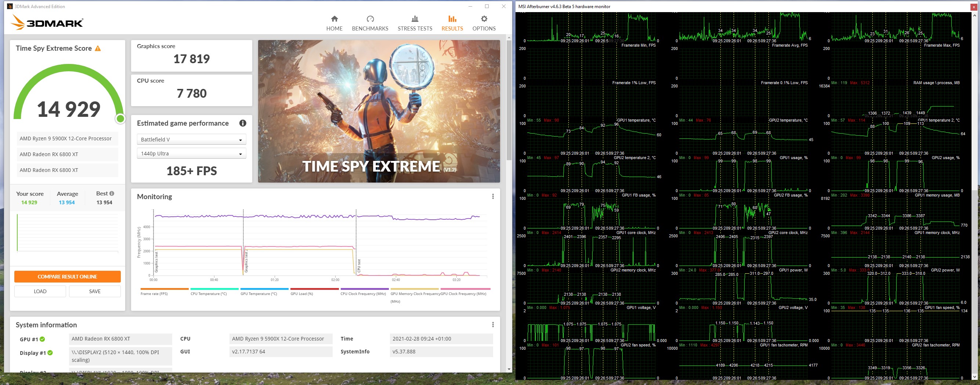Click the Average score value 13 954
980x385 pixels.
pyautogui.click(x=66, y=202)
